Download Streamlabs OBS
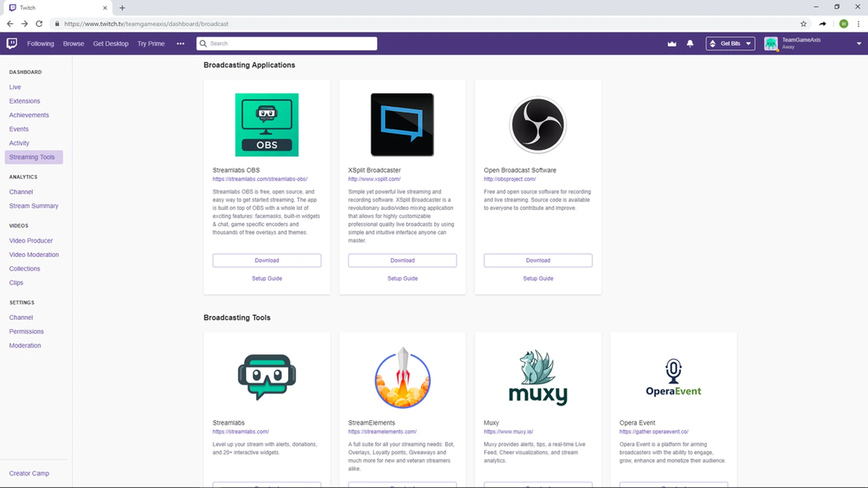868x488 pixels. tap(267, 260)
